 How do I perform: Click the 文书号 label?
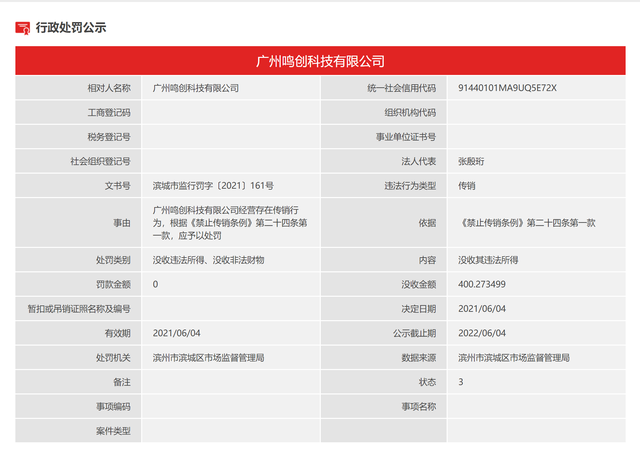pyautogui.click(x=118, y=186)
